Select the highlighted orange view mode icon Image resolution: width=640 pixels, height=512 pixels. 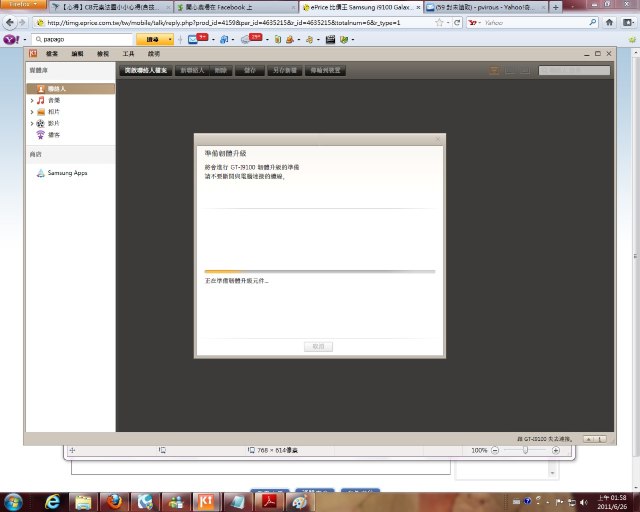pyautogui.click(x=494, y=71)
